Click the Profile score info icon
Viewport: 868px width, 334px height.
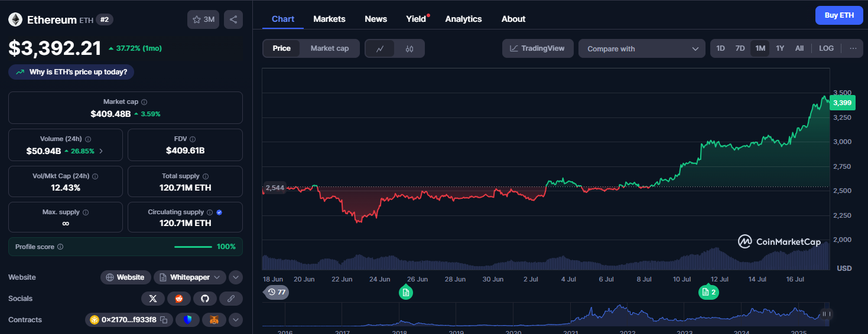click(x=60, y=247)
